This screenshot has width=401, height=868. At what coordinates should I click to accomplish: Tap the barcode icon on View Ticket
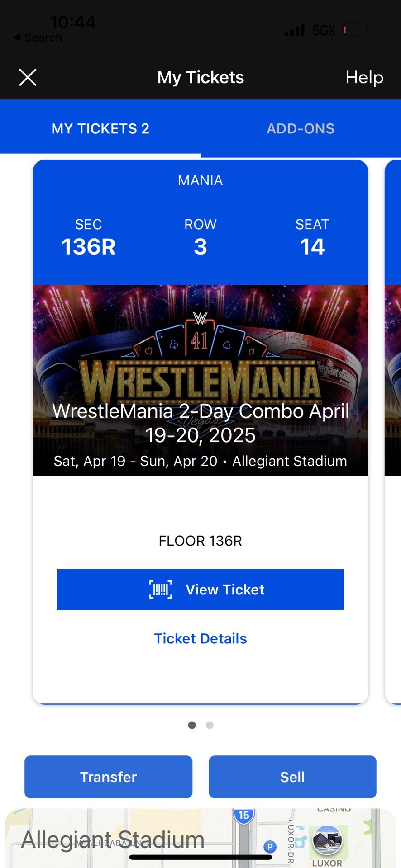pyautogui.click(x=161, y=590)
